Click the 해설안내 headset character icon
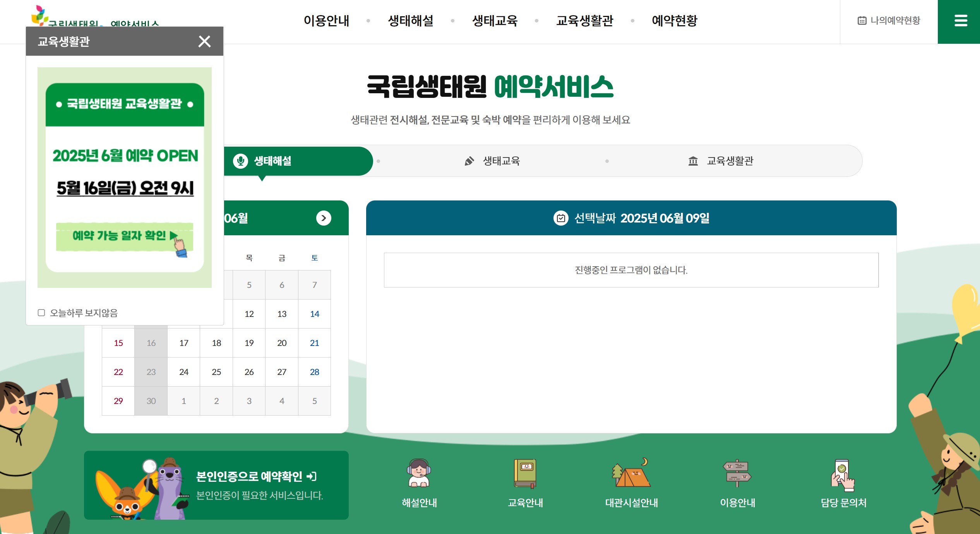Viewport: 980px width, 534px height. 419,473
